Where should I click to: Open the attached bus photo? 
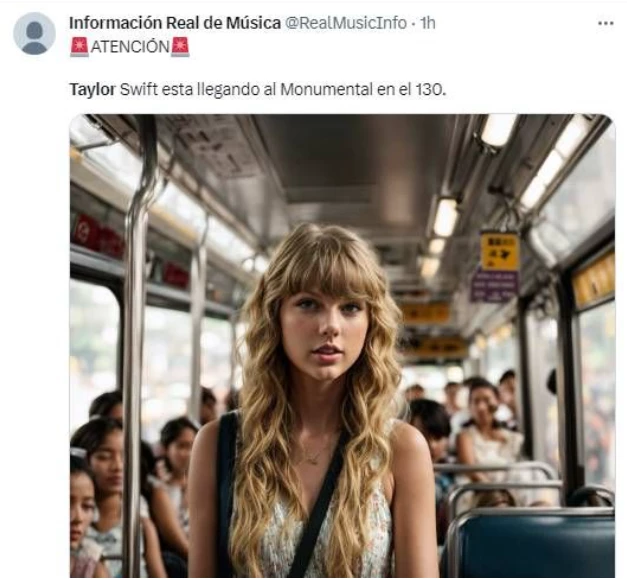[342, 345]
